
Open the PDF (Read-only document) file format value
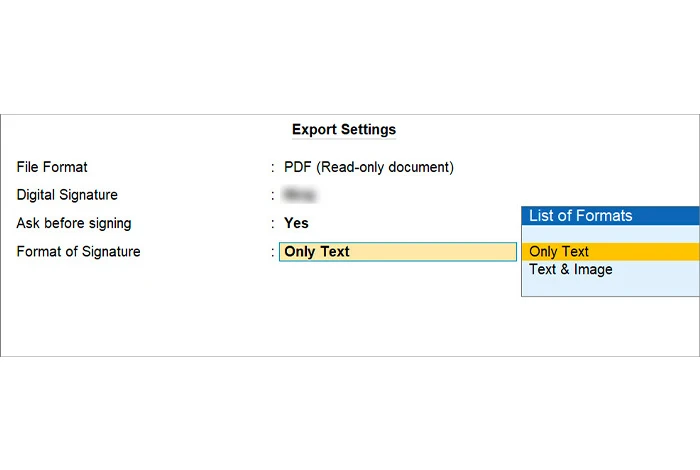click(368, 167)
